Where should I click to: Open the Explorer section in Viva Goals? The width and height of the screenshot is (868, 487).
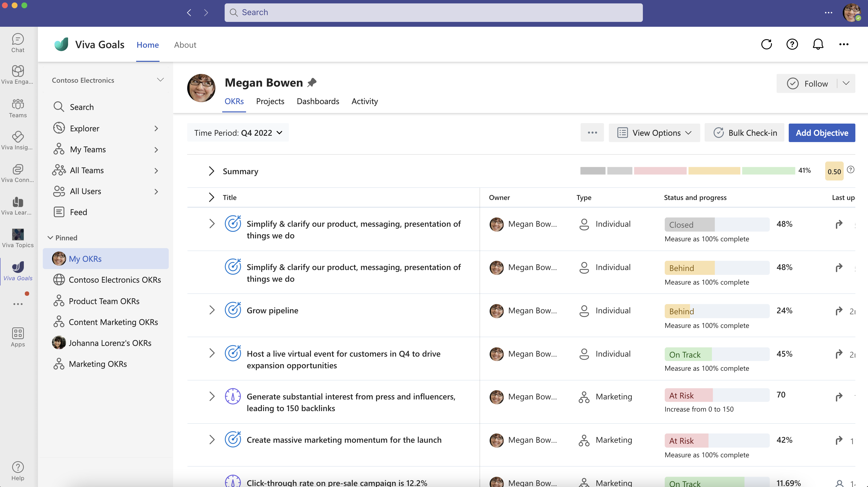(84, 128)
